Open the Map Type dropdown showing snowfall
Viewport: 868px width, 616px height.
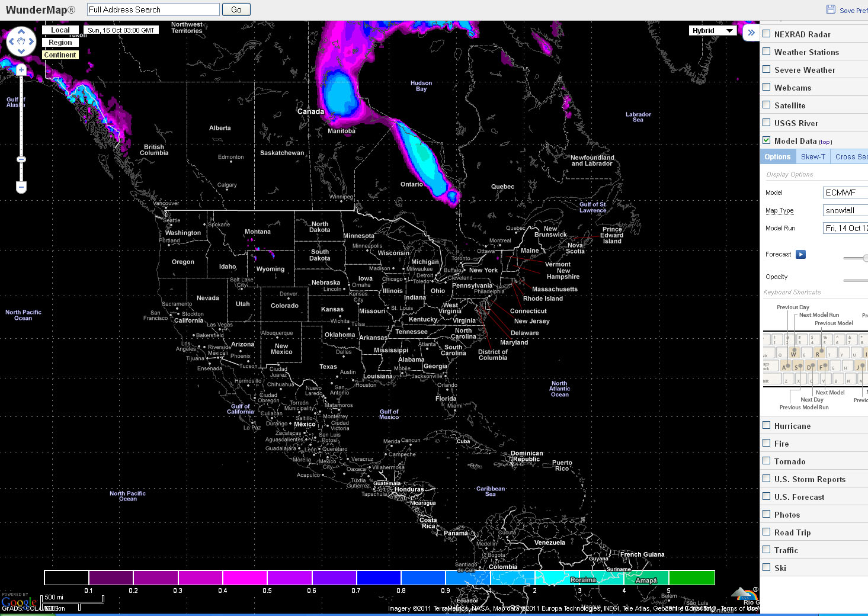[x=845, y=210]
